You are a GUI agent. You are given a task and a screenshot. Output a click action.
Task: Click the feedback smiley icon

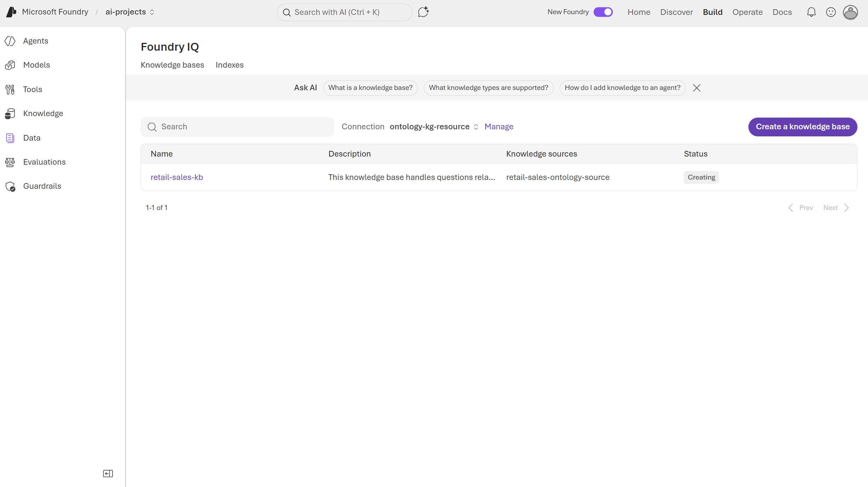tap(830, 12)
